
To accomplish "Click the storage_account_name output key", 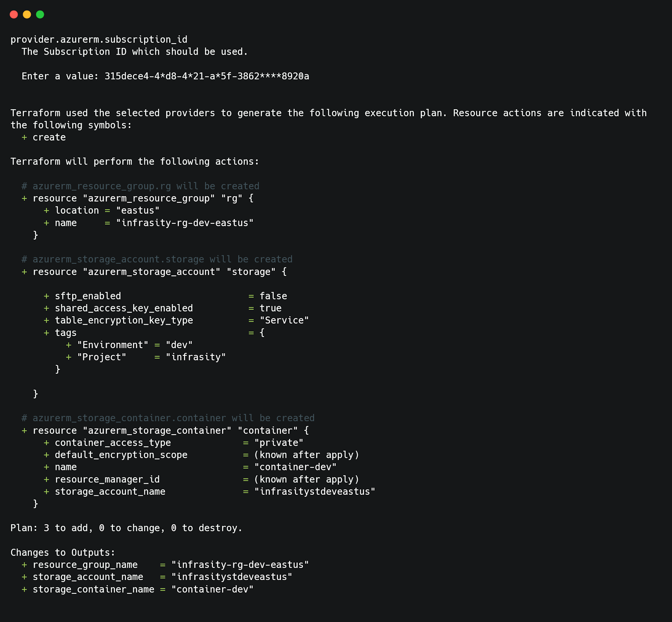I will pyautogui.click(x=88, y=577).
